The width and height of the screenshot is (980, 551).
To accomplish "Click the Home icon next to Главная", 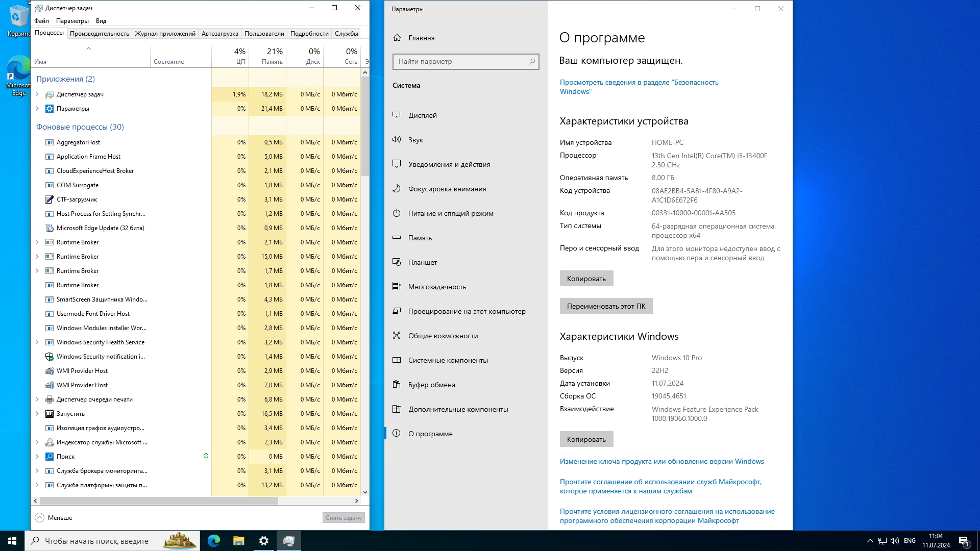I will [397, 38].
